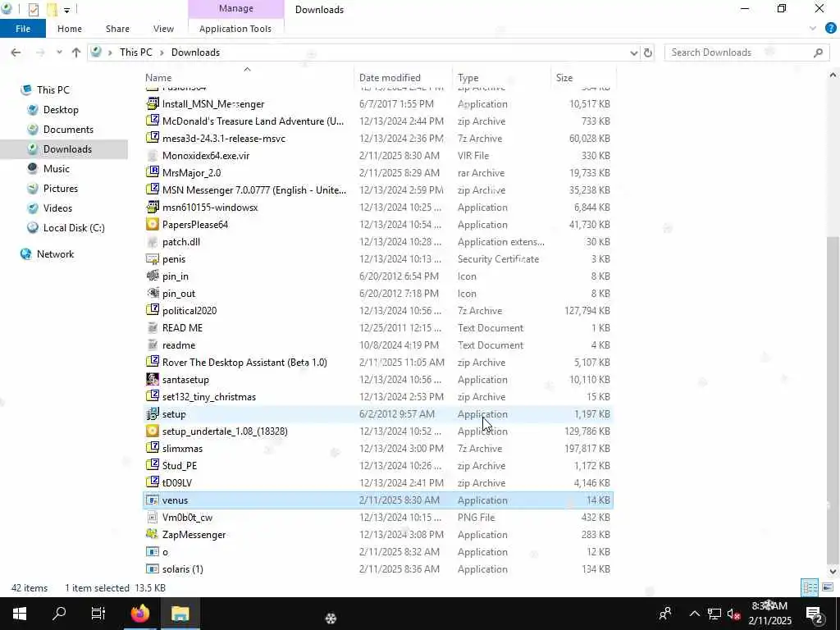Open Windows Start menu
The image size is (840, 630).
[x=20, y=614]
